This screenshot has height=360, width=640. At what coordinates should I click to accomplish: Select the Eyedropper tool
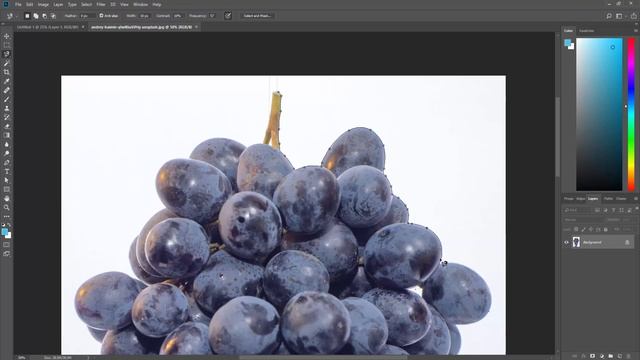point(7,81)
